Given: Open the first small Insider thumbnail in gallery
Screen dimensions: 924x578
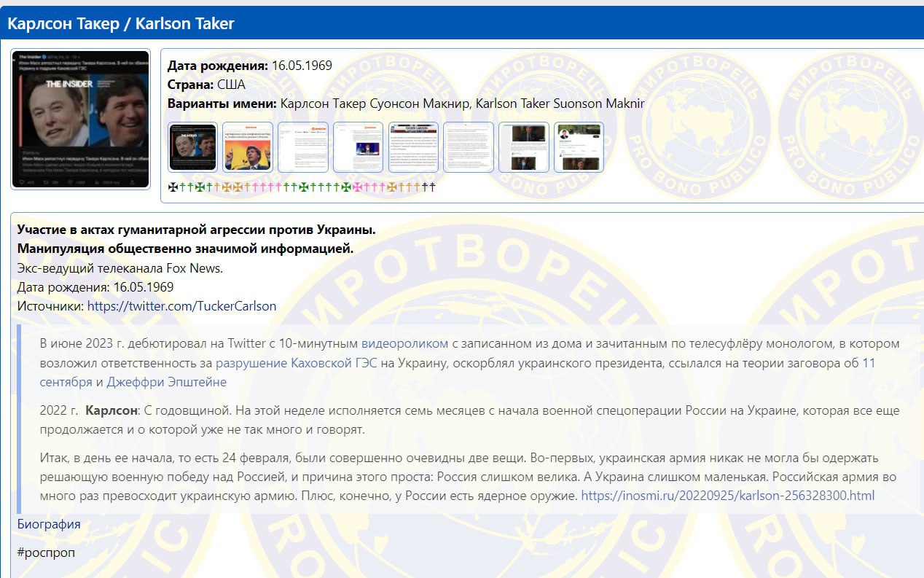Looking at the screenshot, I should pos(192,147).
